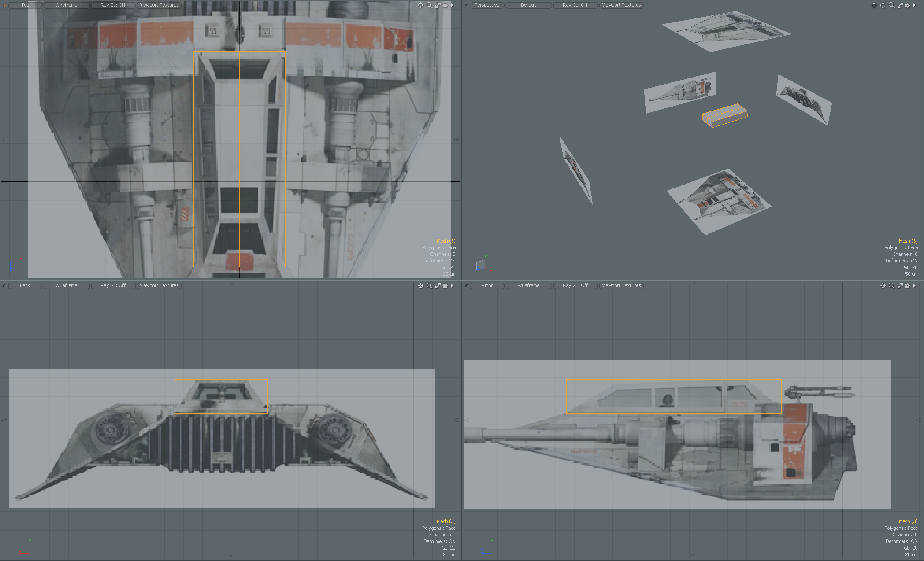Open the Back view type dropdown
The width and height of the screenshot is (924, 561).
click(25, 286)
